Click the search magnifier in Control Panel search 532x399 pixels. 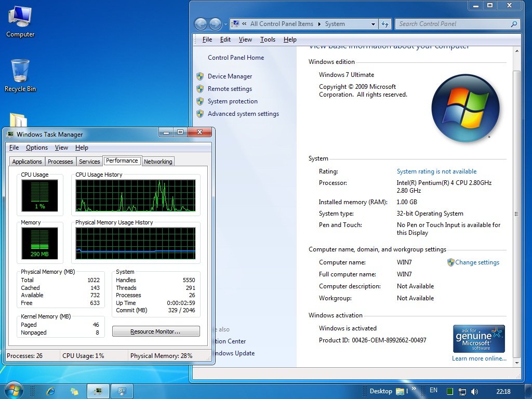[513, 24]
